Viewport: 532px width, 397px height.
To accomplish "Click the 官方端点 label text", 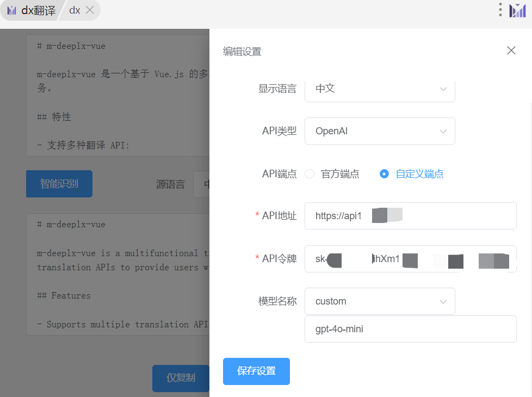I will (340, 174).
